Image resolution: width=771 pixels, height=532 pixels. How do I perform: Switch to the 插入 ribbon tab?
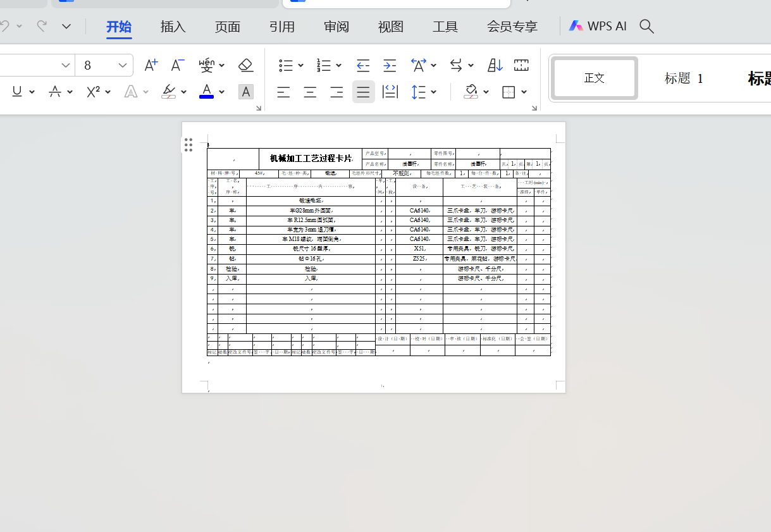click(173, 26)
